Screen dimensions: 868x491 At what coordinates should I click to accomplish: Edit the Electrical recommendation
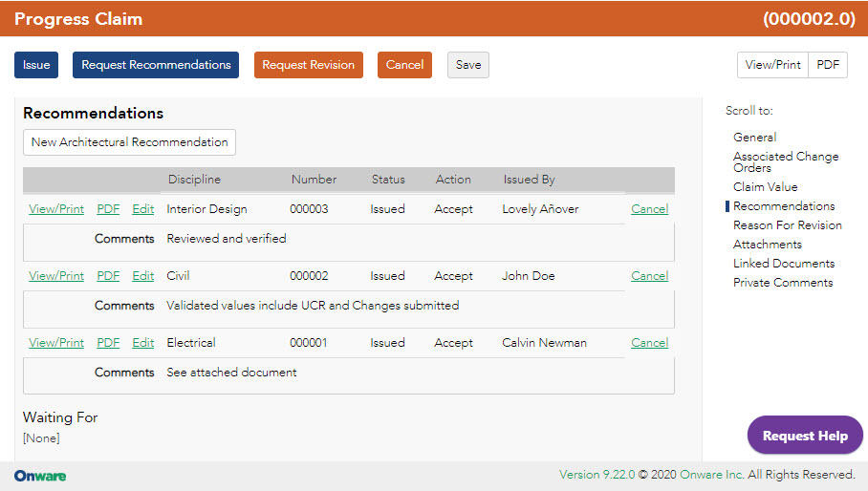pos(142,343)
